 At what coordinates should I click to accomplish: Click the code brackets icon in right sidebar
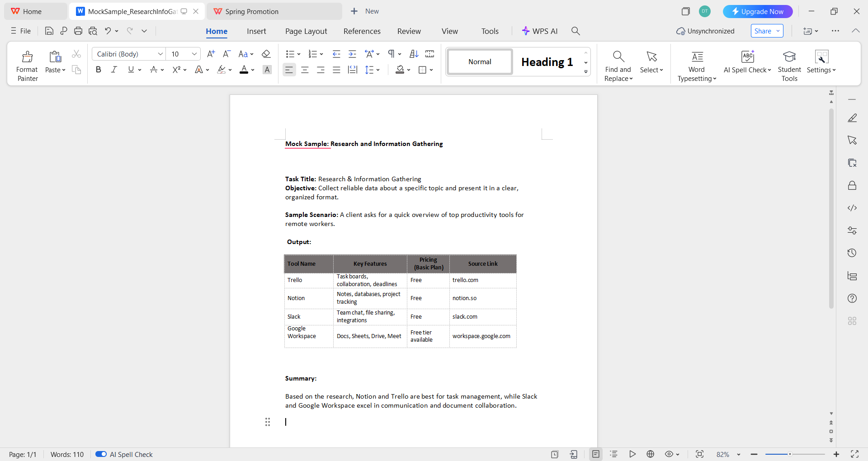click(x=852, y=208)
